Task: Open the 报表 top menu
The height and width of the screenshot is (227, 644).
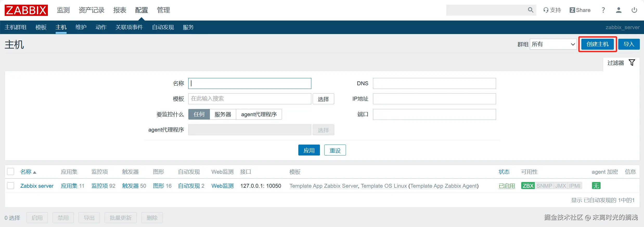Action: point(120,10)
